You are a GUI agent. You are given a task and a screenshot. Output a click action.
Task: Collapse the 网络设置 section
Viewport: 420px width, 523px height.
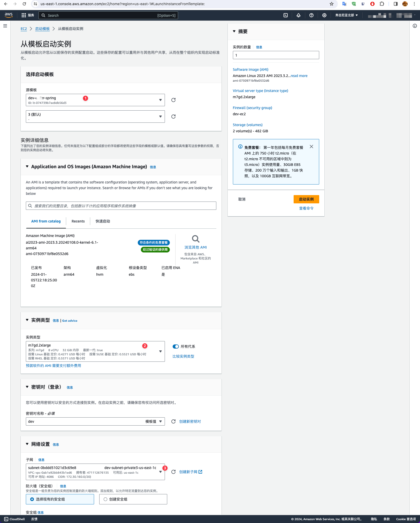(27, 444)
